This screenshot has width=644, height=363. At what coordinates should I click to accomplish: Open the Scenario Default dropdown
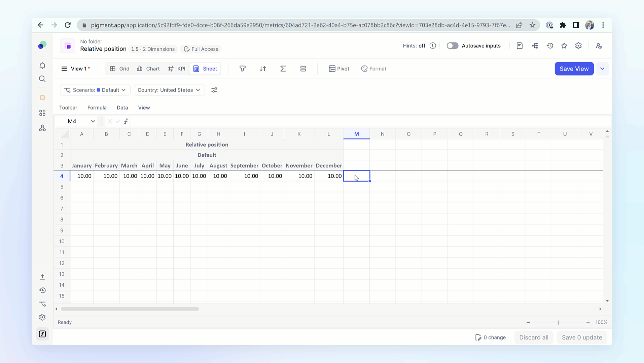click(x=95, y=90)
